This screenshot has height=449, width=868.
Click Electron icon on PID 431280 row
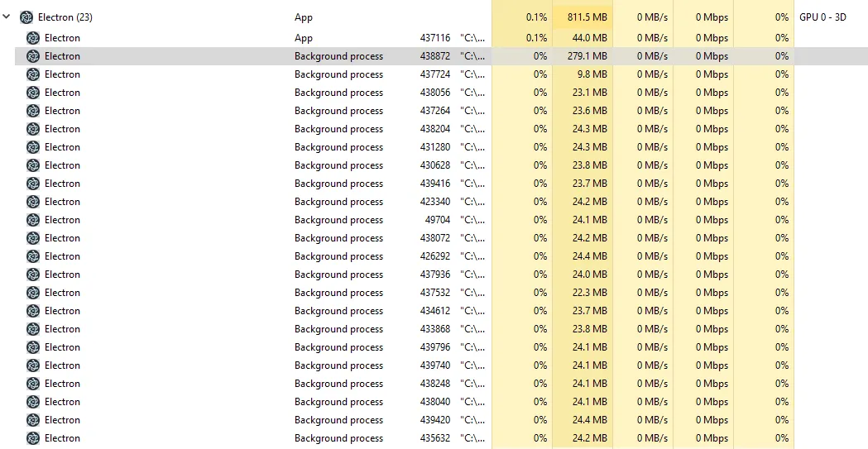pyautogui.click(x=33, y=147)
